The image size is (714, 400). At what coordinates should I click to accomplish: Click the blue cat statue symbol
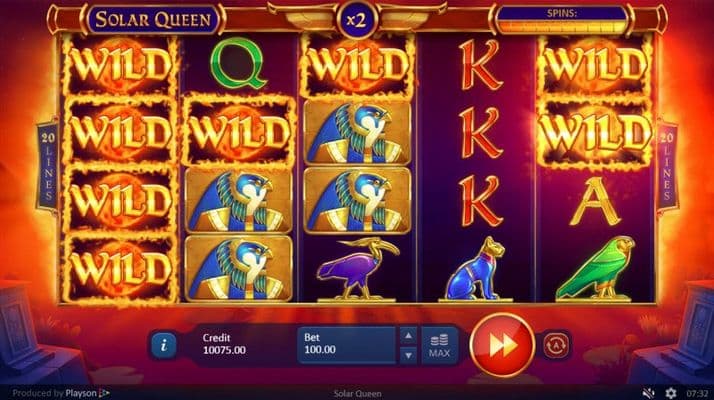click(476, 269)
